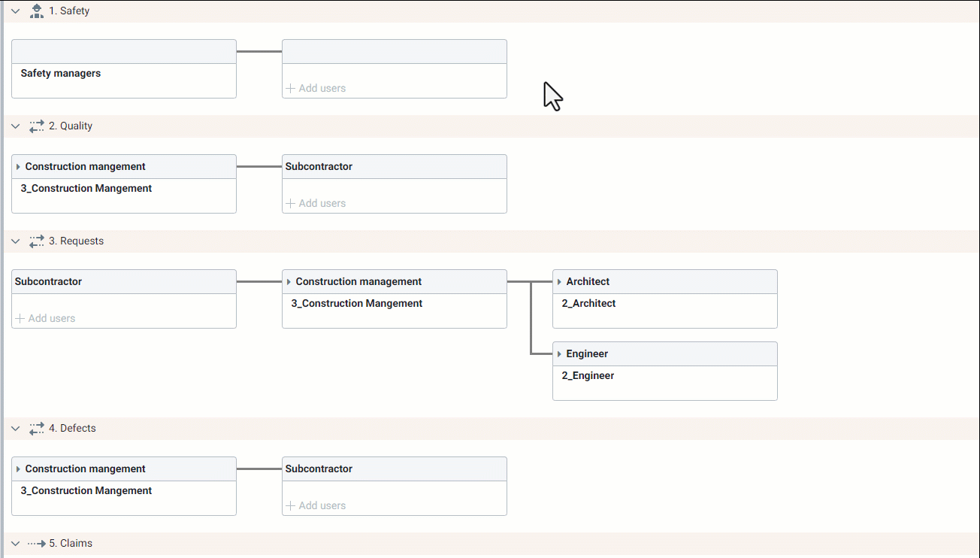The image size is (980, 558).
Task: Add users to Subcontractor in Defects
Action: coord(316,506)
